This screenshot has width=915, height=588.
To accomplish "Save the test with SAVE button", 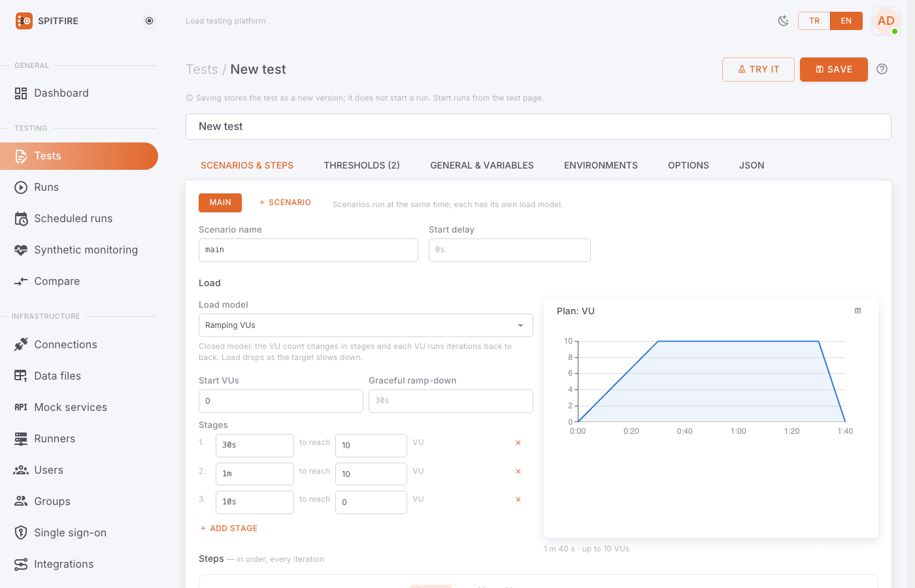I will (x=834, y=70).
